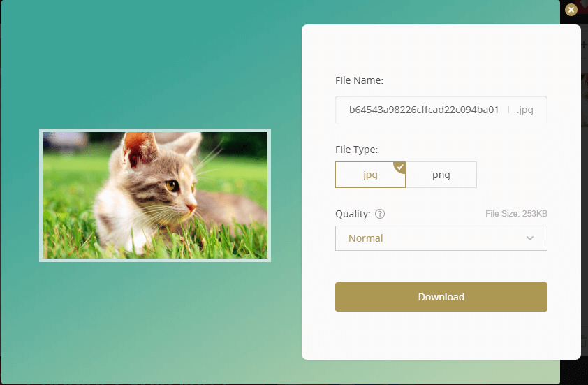The height and width of the screenshot is (385, 588).
Task: Click the File Name: label
Action: [x=359, y=80]
